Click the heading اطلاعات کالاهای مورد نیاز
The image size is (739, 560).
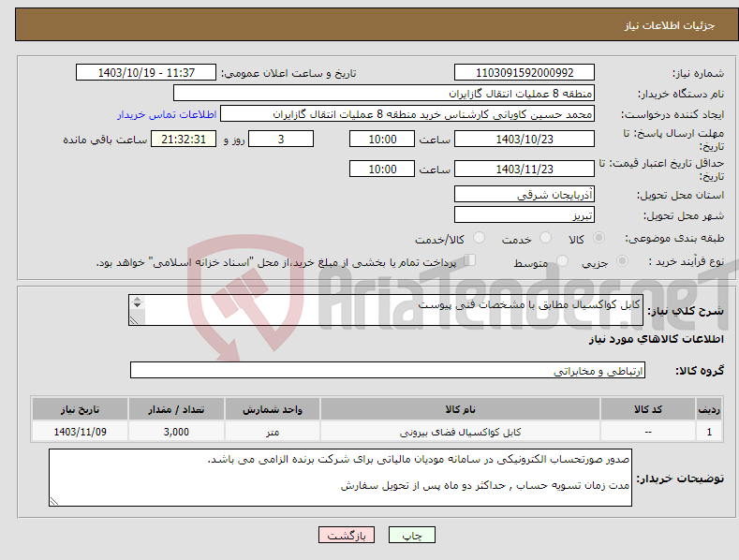coord(656,339)
